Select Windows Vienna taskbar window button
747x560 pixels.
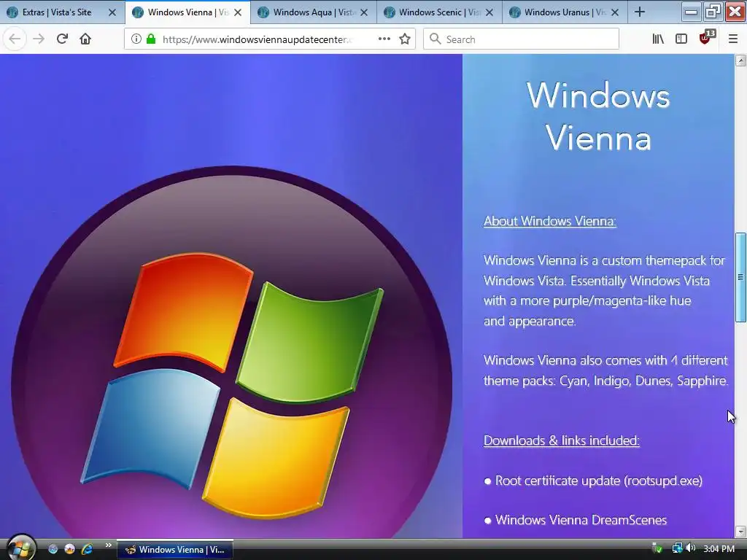175,550
